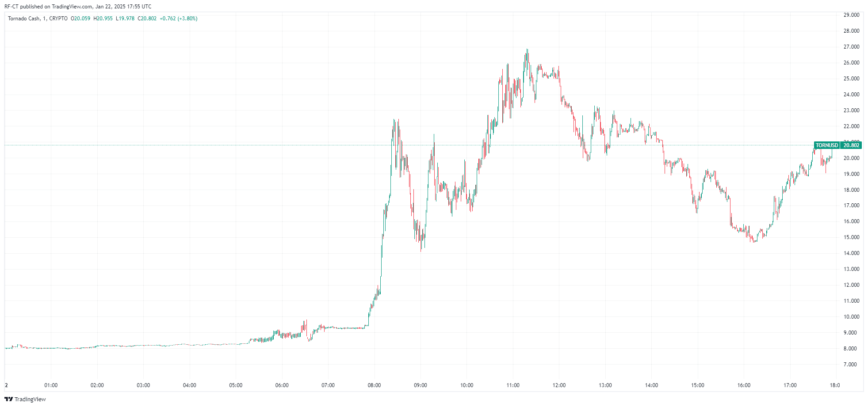Image resolution: width=868 pixels, height=407 pixels.
Task: Click the 10:00 time axis label
Action: coord(467,385)
